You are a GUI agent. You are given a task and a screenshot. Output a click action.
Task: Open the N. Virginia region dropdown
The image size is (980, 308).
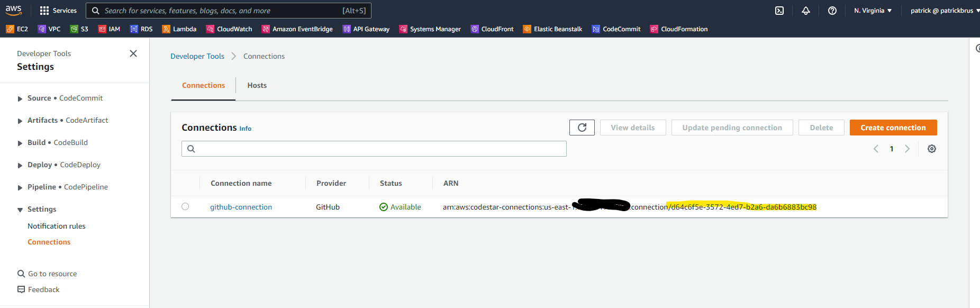pos(873,11)
